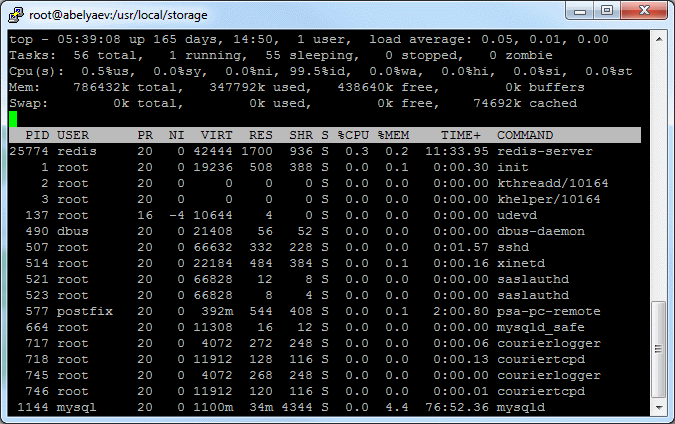
Task: Click PID 25774 in the process list
Action: (29, 152)
